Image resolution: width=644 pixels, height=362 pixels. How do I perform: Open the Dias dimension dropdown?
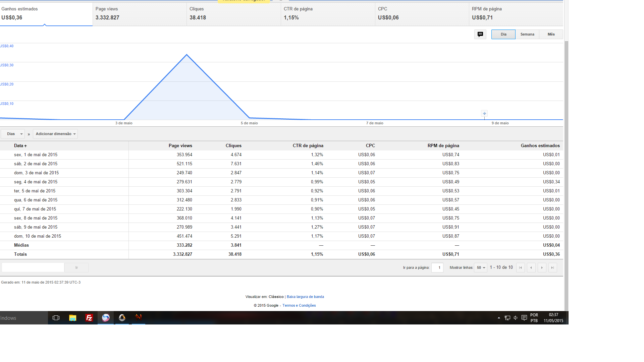click(13, 134)
